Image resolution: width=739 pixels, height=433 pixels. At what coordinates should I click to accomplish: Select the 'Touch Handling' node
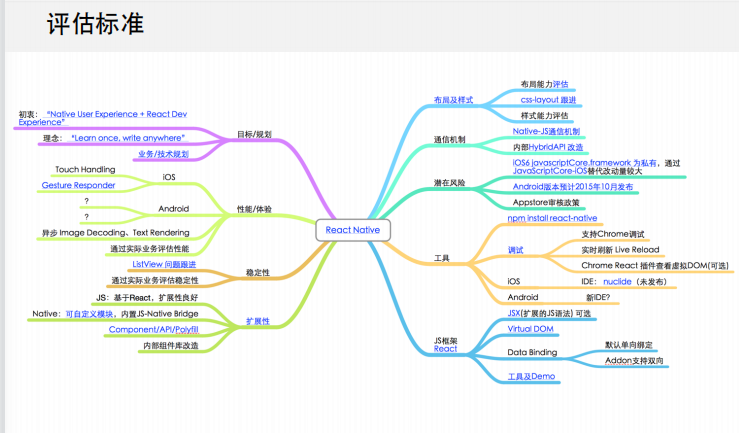(x=85, y=169)
